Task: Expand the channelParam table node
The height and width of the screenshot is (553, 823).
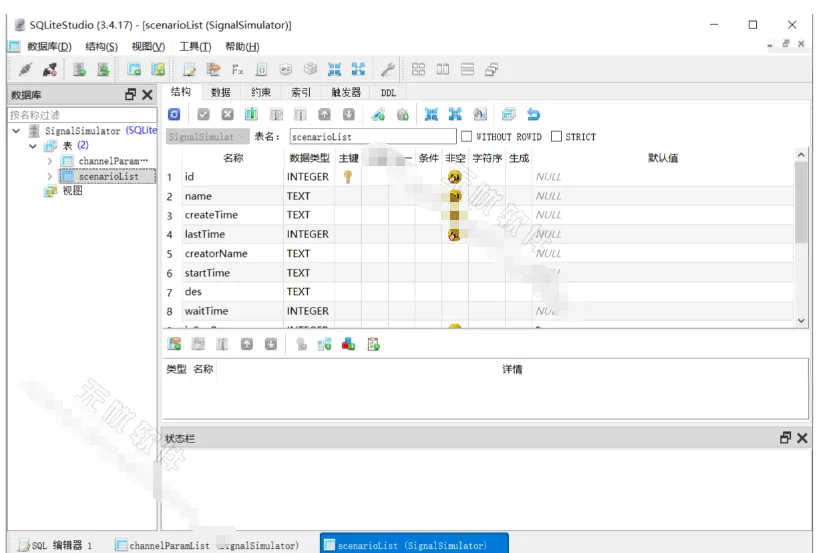Action: pyautogui.click(x=50, y=161)
